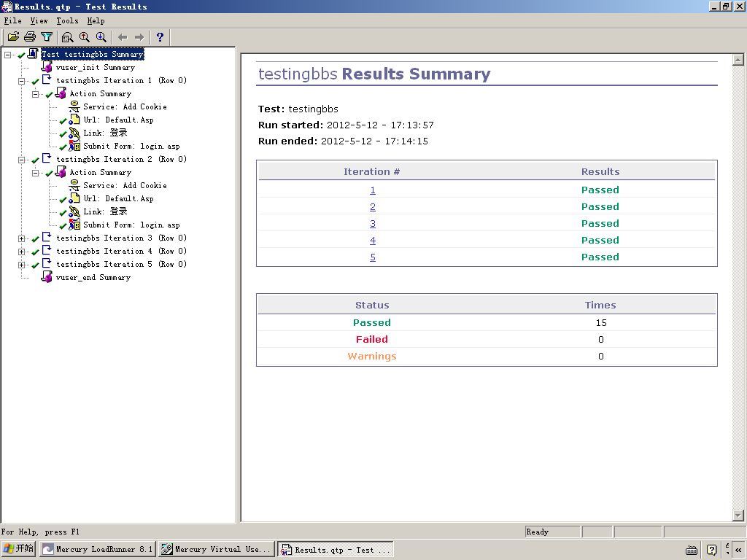Open iteration 4 link in results table

coord(373,240)
